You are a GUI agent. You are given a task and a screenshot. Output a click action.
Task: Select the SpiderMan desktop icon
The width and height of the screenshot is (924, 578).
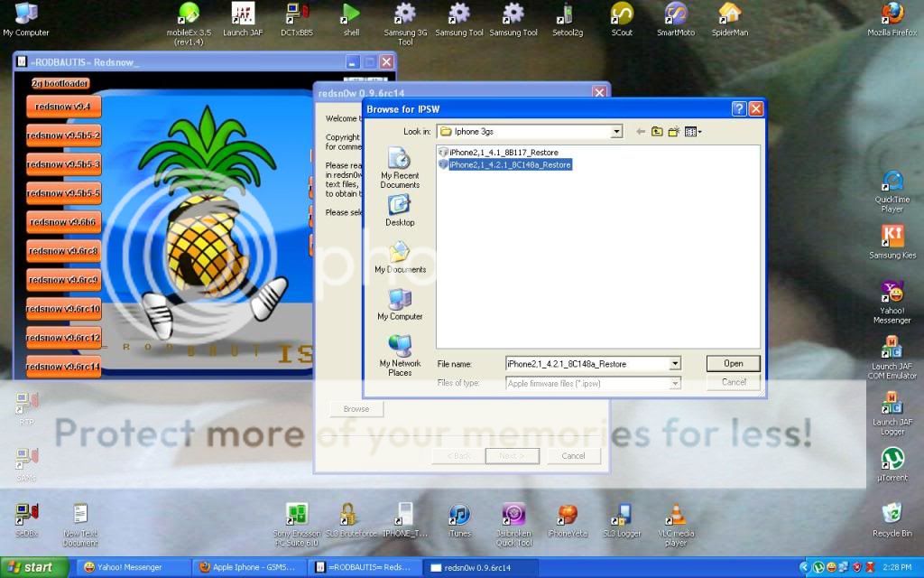[x=729, y=19]
